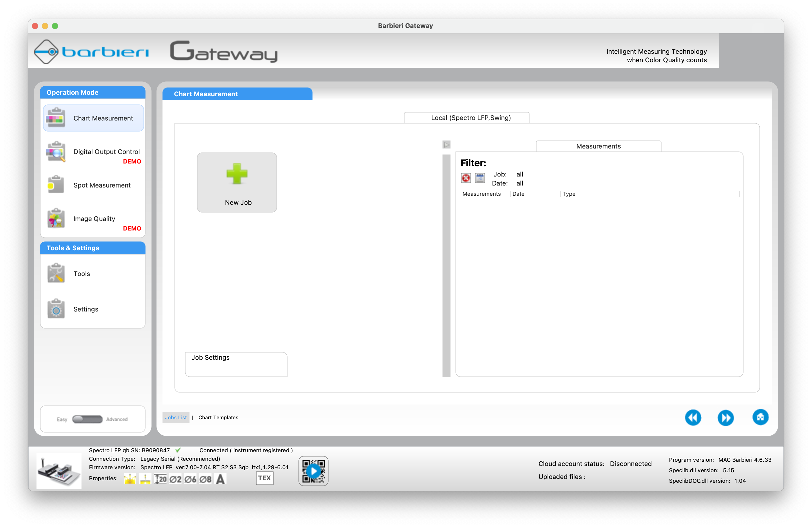The width and height of the screenshot is (812, 528).
Task: Select the Jobs List tab
Action: 176,417
